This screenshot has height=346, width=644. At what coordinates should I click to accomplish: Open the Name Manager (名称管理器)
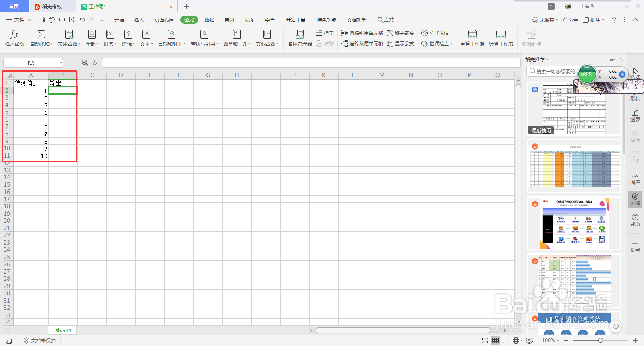(300, 38)
